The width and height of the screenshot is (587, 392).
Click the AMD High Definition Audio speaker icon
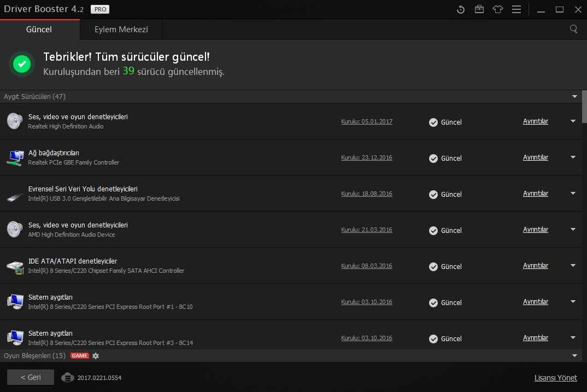click(x=15, y=230)
